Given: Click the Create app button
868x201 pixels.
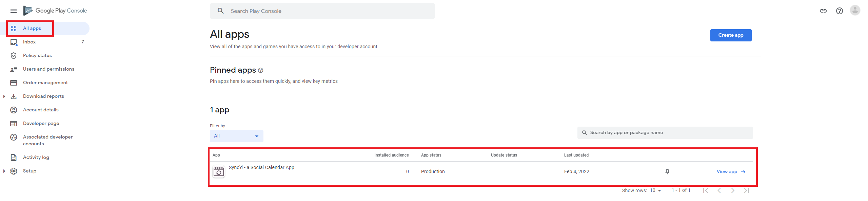Looking at the screenshot, I should tap(731, 35).
